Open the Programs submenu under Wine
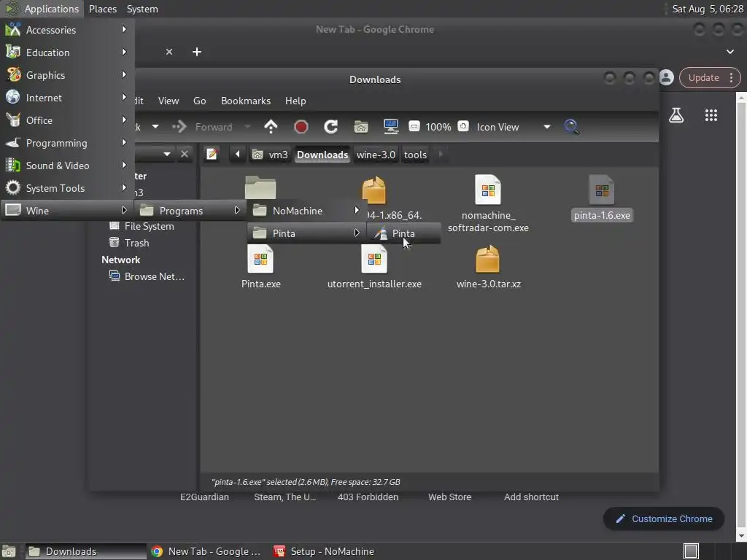The height and width of the screenshot is (560, 747). (190, 211)
